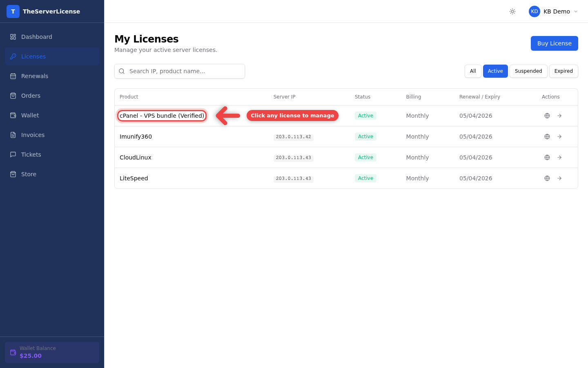This screenshot has height=368, width=588.
Task: Click LiteSpeed server IP 203.0.113.43
Action: point(293,179)
